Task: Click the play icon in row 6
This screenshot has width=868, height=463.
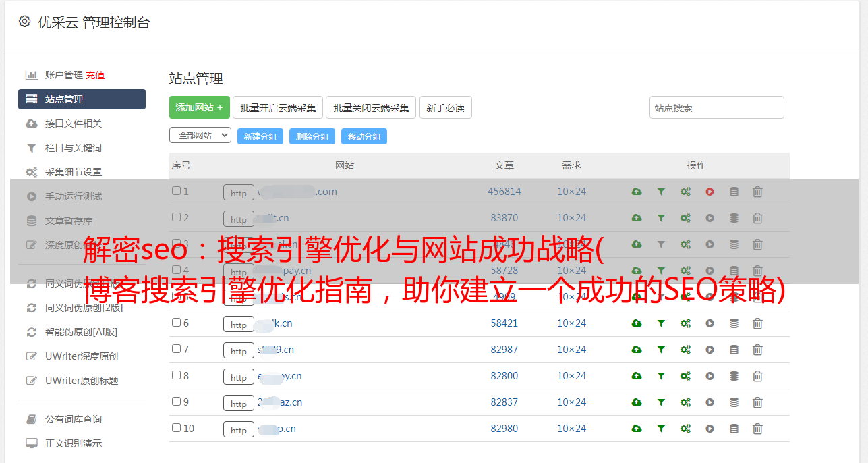Action: [710, 323]
